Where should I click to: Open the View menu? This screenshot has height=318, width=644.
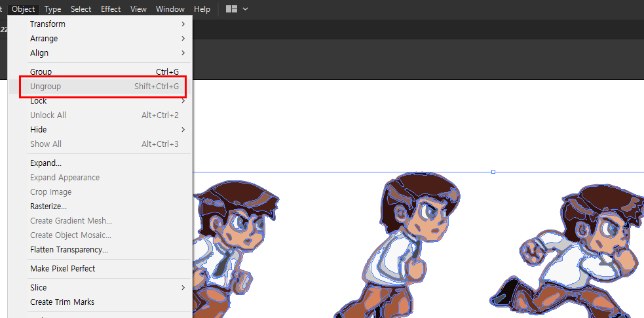coord(138,9)
